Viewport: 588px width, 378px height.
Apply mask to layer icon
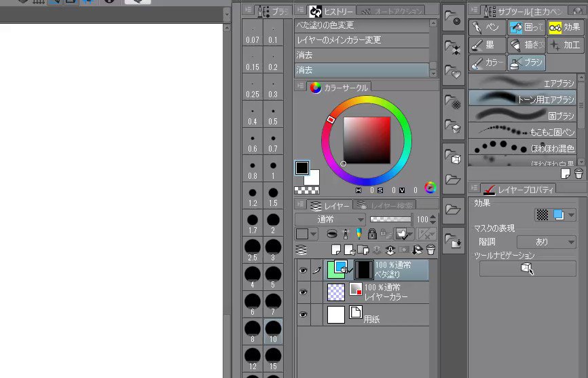click(x=417, y=250)
